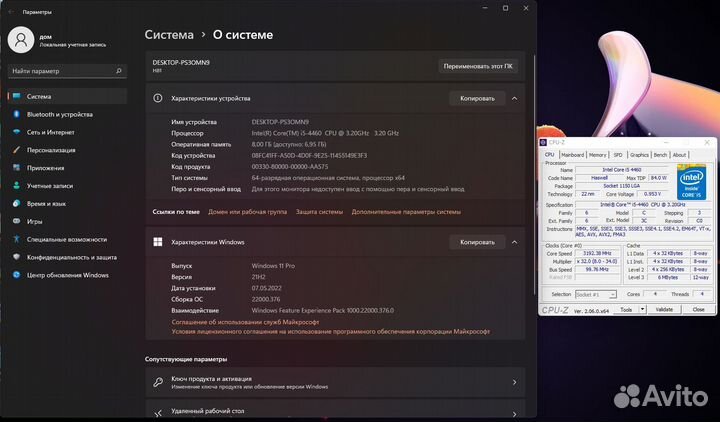This screenshot has height=422, width=720.
Task: Collapse Характеристики Windows section
Action: coord(514,242)
